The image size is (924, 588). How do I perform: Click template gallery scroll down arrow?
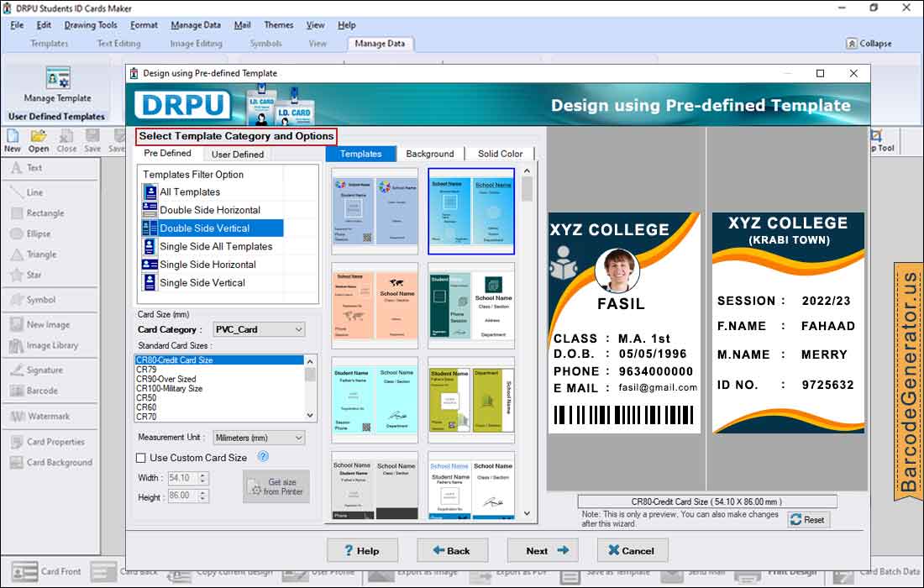click(527, 513)
